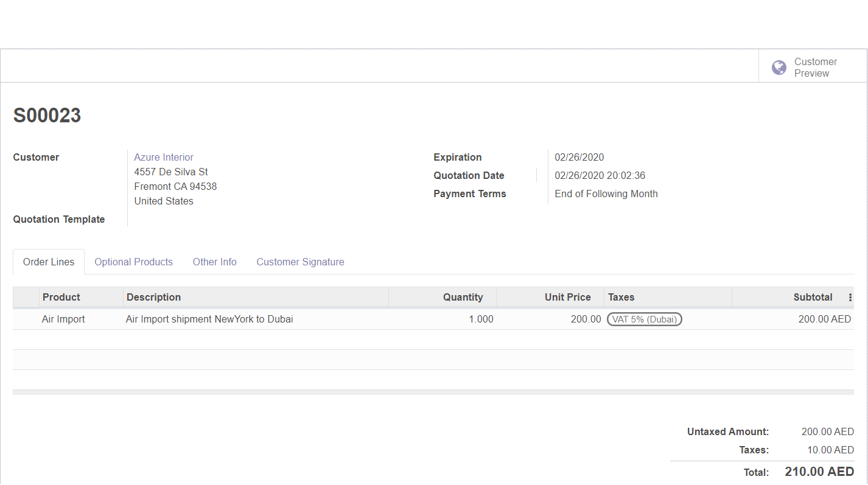Open the Optional Products tab
Image resolution: width=868 pixels, height=485 pixels.
tap(133, 262)
